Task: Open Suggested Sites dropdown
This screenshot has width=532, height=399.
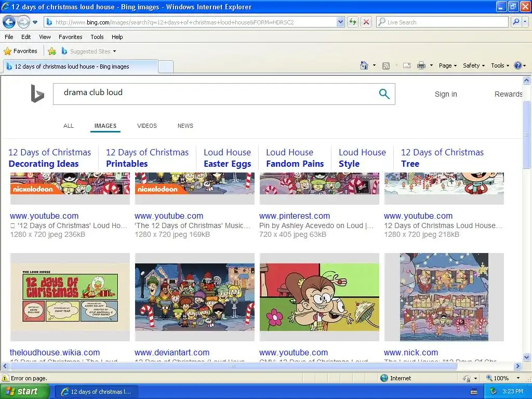Action: pos(89,51)
